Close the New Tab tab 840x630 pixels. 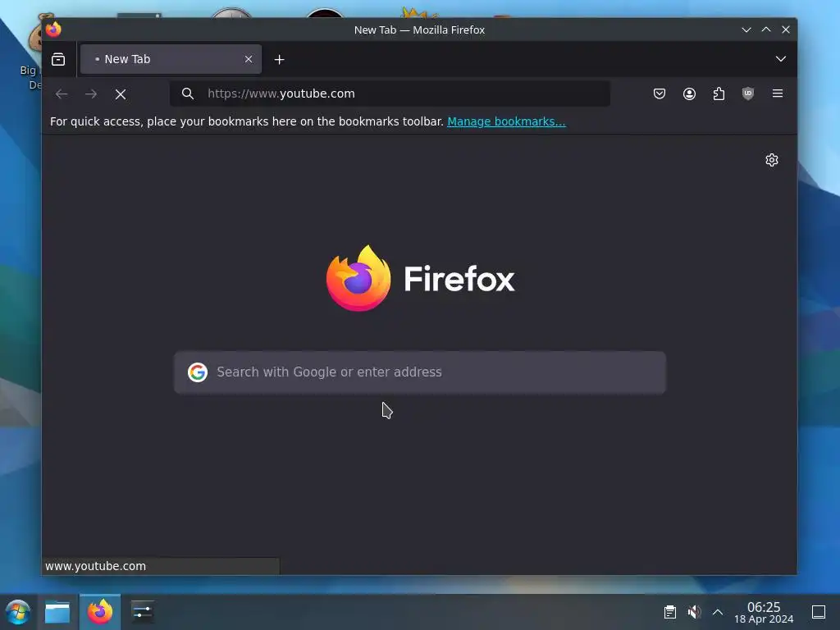point(249,59)
